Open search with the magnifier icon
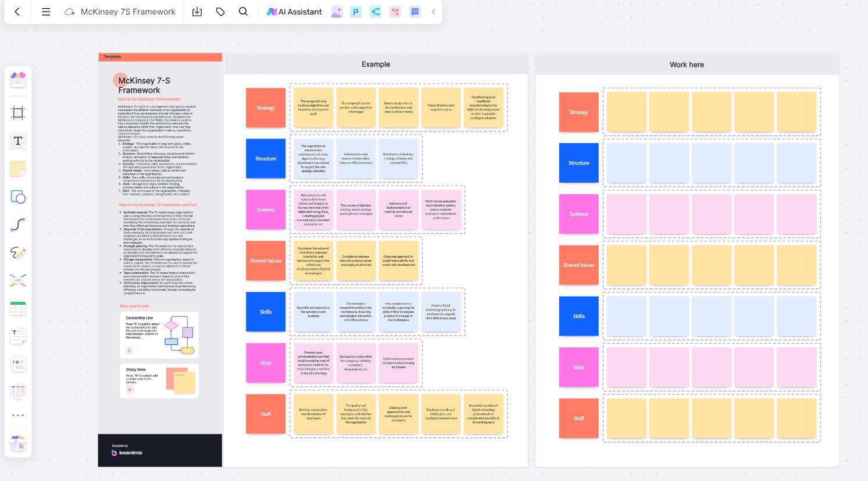Viewport: 868px width, 481px height. tap(243, 12)
